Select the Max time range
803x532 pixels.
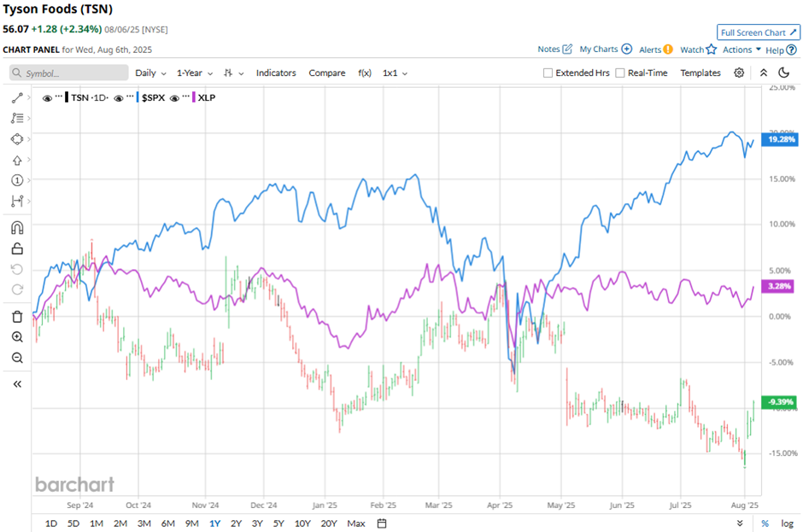tap(356, 523)
